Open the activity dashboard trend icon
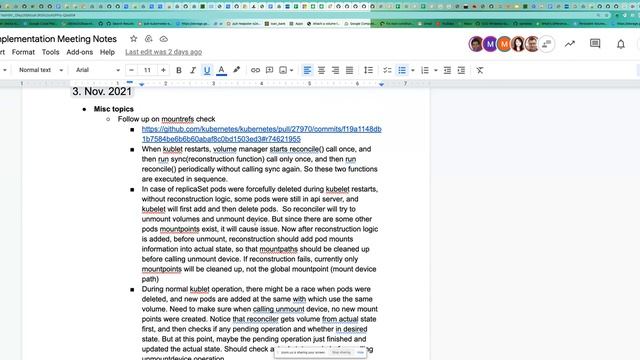 (570, 44)
